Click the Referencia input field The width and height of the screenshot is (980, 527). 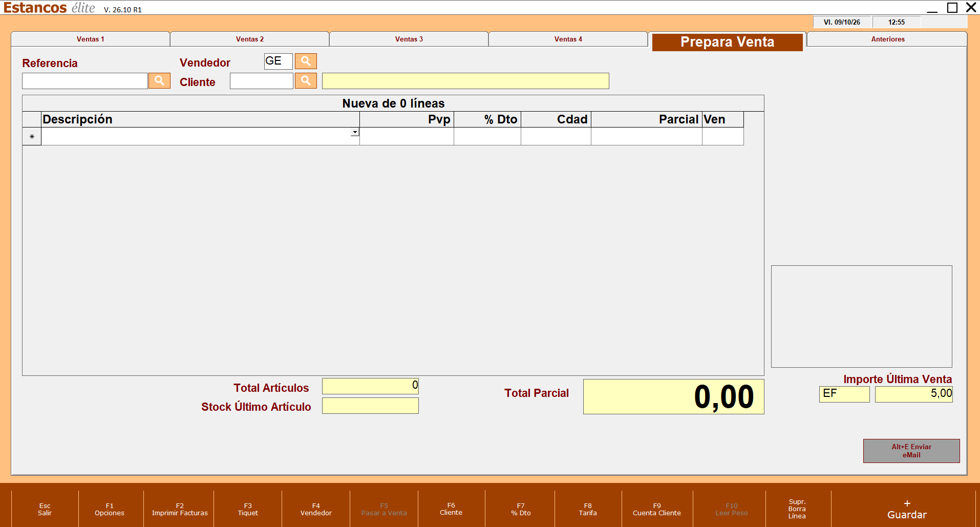[x=85, y=81]
